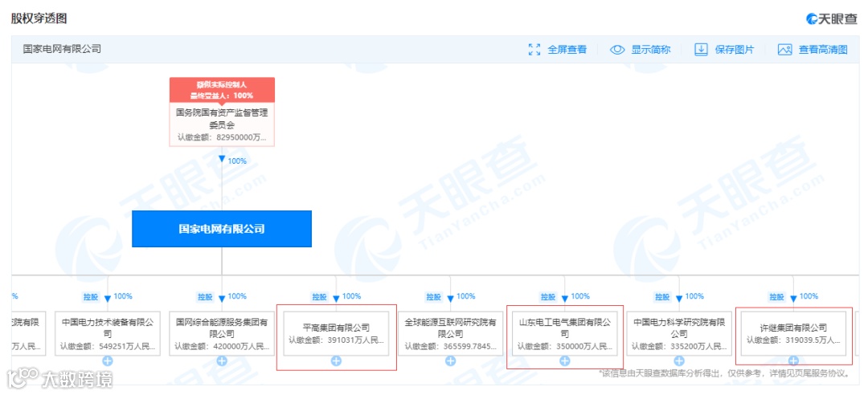Click 认缴金额 365599.7845 text
The image size is (868, 395).
tap(451, 347)
